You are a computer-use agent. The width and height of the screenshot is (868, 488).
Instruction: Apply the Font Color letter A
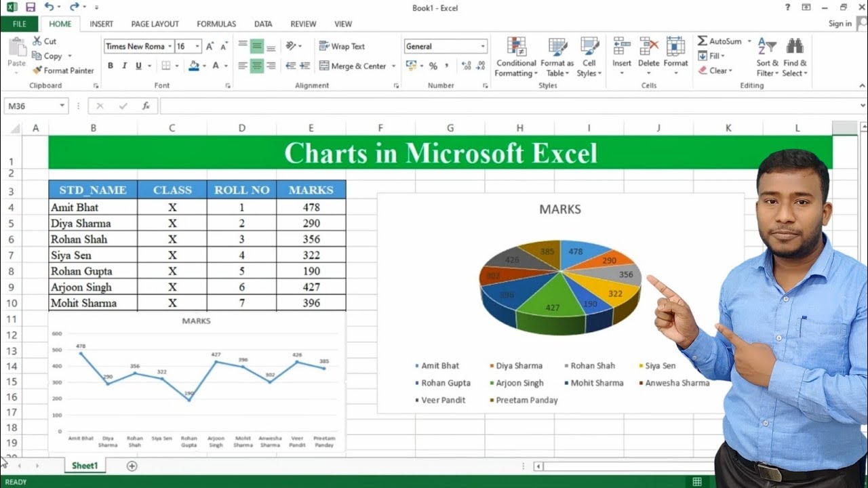coord(216,66)
